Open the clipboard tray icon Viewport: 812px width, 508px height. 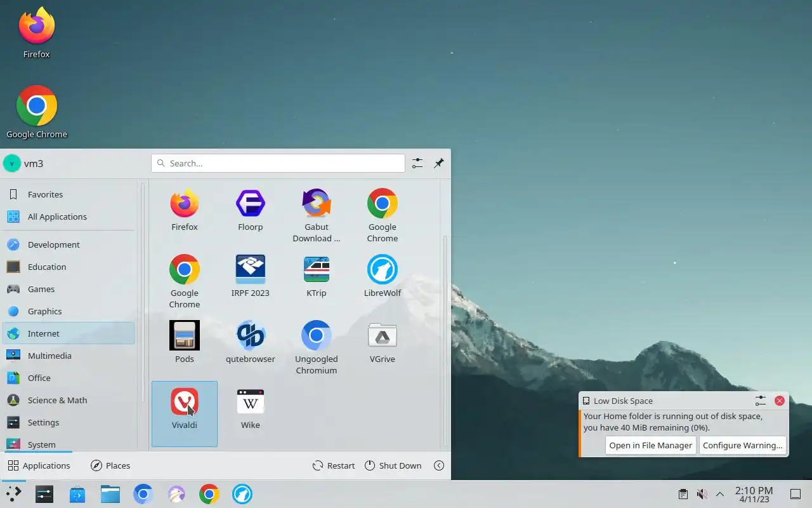click(x=683, y=494)
